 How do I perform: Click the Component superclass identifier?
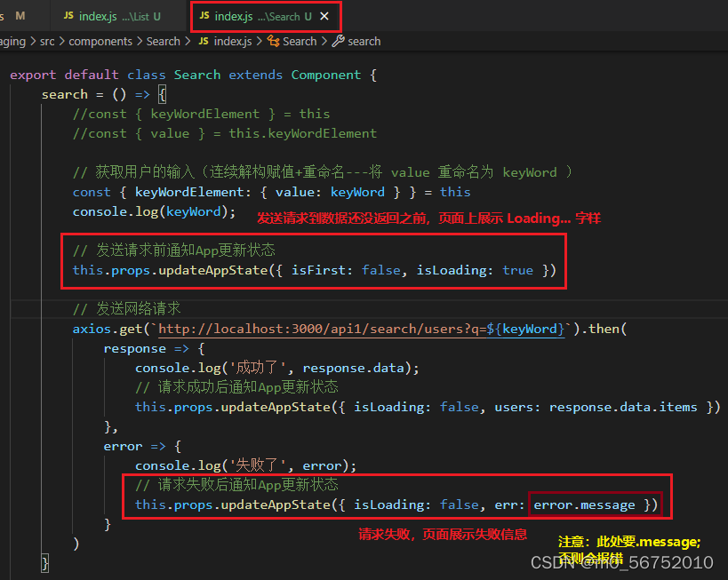click(326, 75)
